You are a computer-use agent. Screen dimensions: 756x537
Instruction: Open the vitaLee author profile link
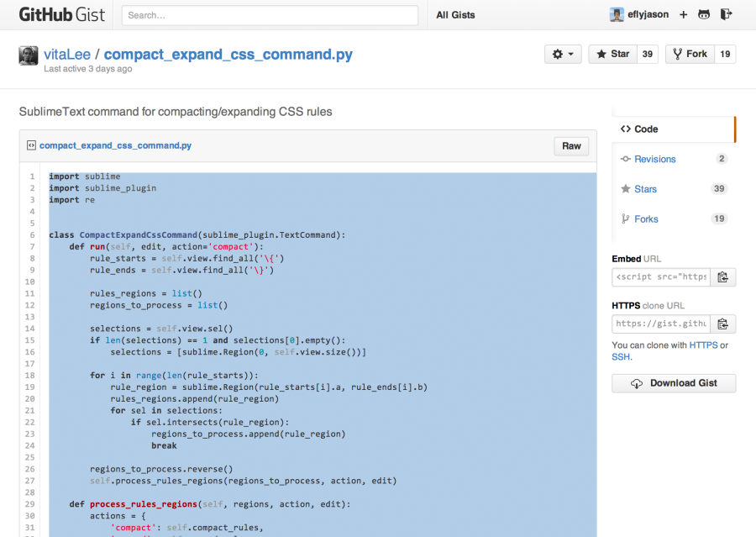tap(67, 55)
